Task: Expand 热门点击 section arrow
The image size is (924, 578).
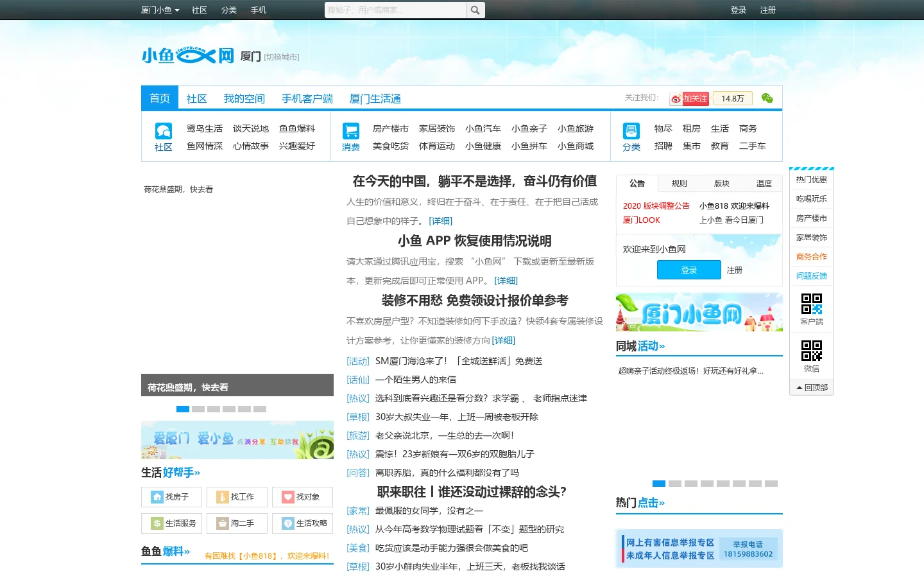Action: (662, 504)
